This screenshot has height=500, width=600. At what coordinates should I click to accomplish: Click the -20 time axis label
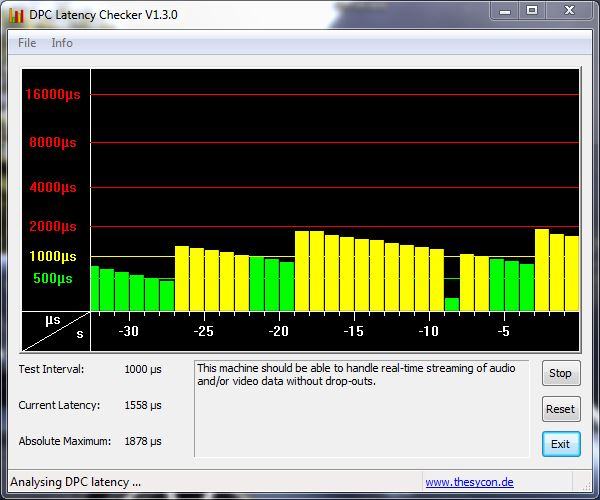[278, 331]
